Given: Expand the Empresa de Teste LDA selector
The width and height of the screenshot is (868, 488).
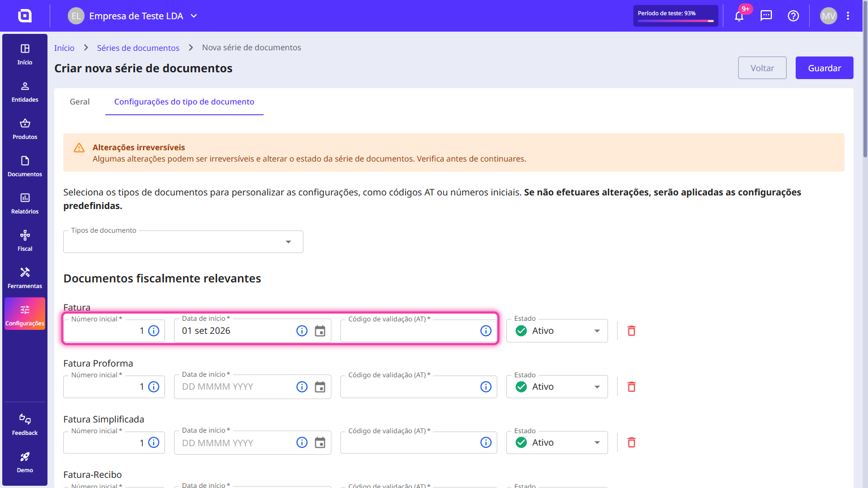Looking at the screenshot, I should (133, 16).
